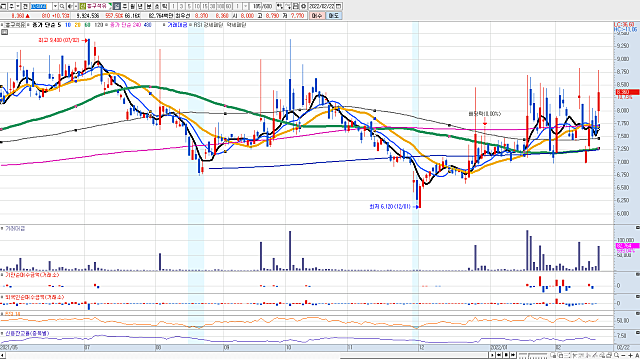The width and height of the screenshot is (640, 360).
Task: Select the daily (일) period toggle
Action: point(117,6)
